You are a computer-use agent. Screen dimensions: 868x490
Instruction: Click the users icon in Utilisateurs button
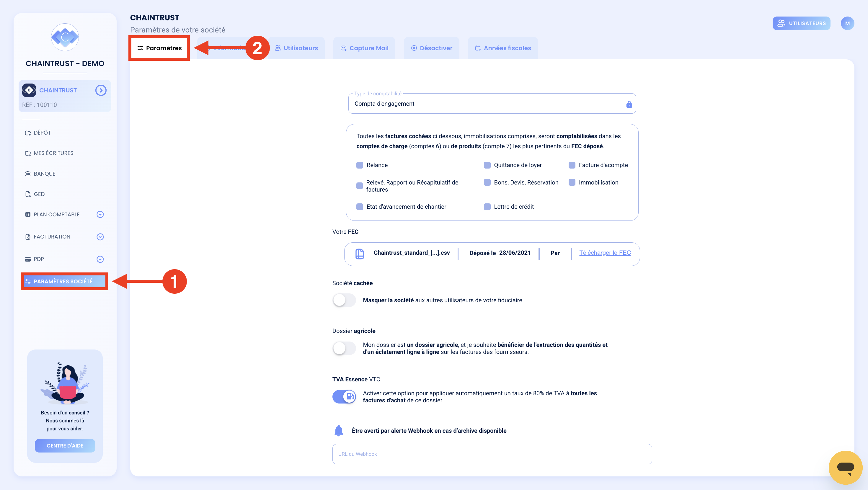pos(781,23)
